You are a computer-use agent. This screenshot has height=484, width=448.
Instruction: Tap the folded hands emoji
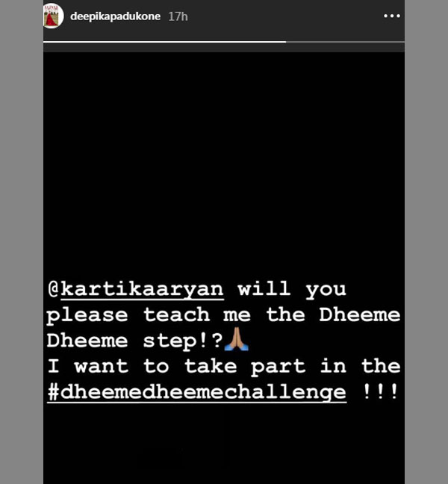pos(237,339)
